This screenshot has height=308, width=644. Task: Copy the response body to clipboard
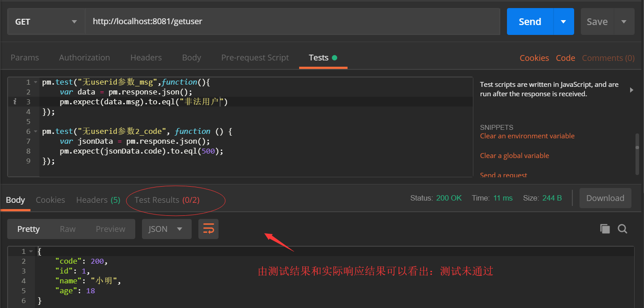[x=605, y=229]
